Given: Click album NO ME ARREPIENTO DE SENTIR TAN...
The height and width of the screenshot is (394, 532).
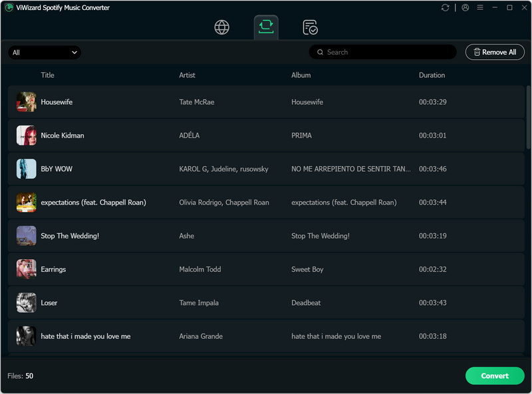Looking at the screenshot, I should tap(351, 169).
